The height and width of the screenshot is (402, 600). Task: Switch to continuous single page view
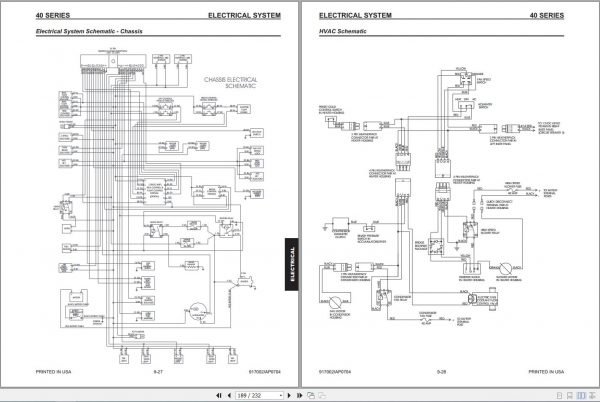click(570, 395)
